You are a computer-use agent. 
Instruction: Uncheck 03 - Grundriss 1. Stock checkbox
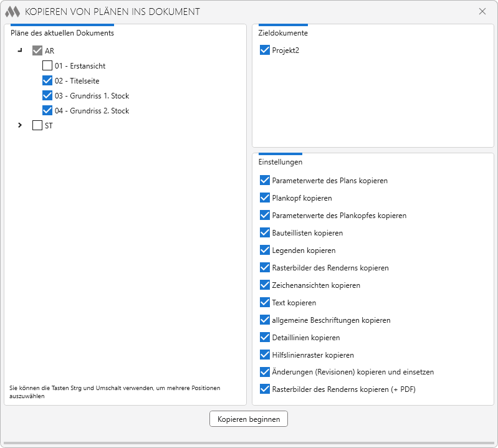pos(47,95)
